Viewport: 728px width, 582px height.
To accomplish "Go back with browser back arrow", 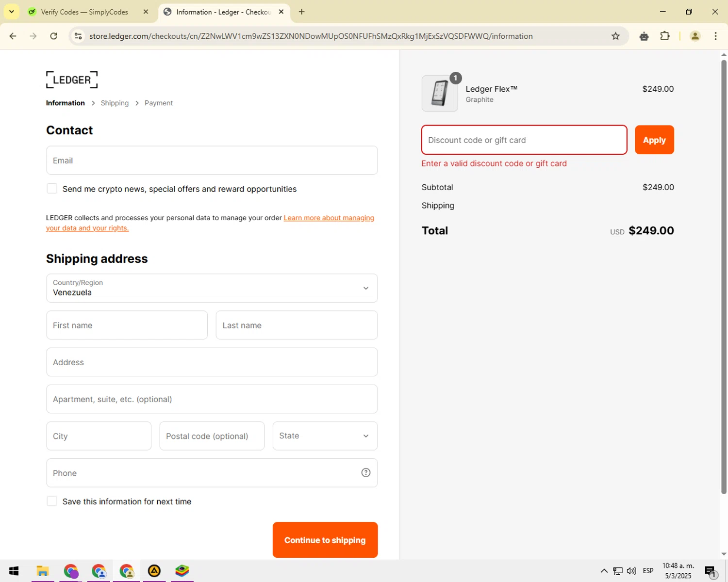I will pyautogui.click(x=13, y=36).
